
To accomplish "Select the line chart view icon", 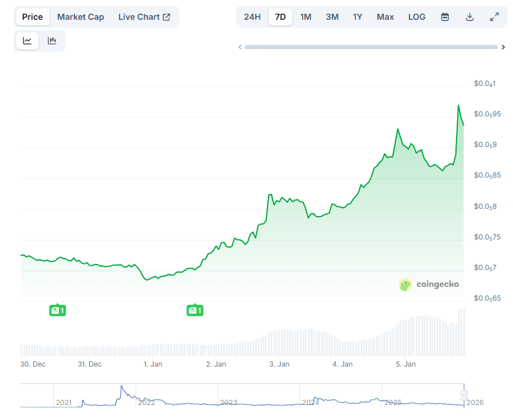I will (x=26, y=40).
